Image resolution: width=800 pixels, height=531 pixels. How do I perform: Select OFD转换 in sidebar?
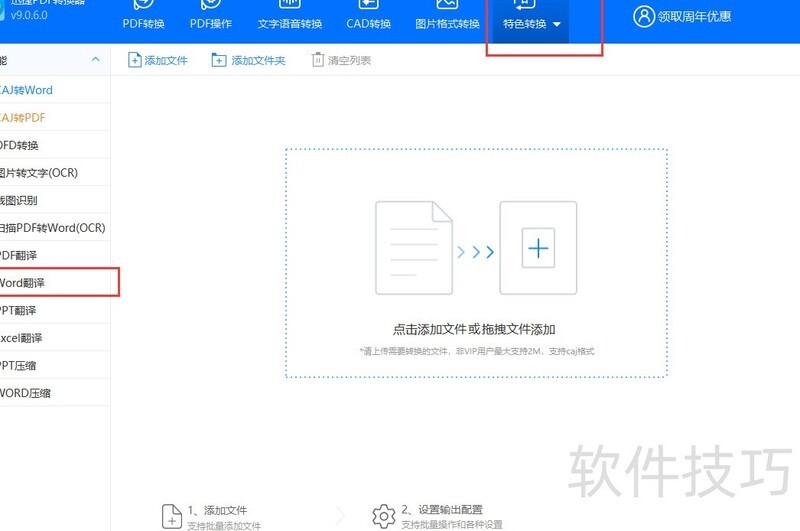pos(55,145)
